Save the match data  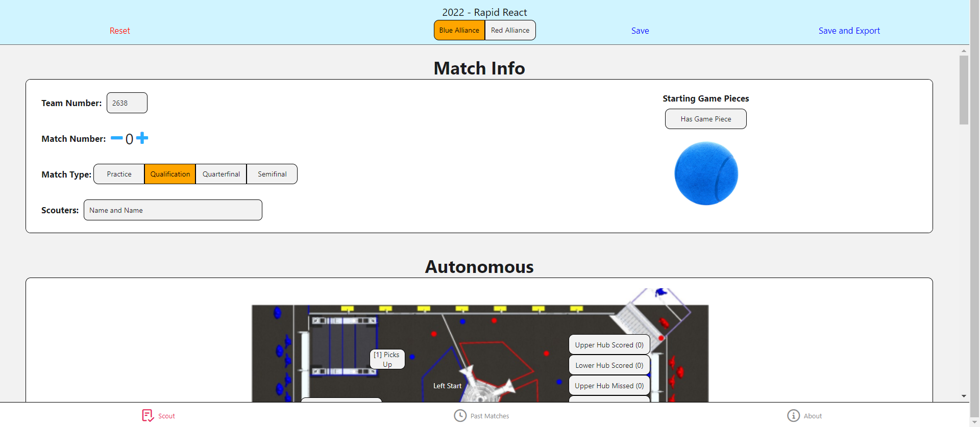[640, 31]
